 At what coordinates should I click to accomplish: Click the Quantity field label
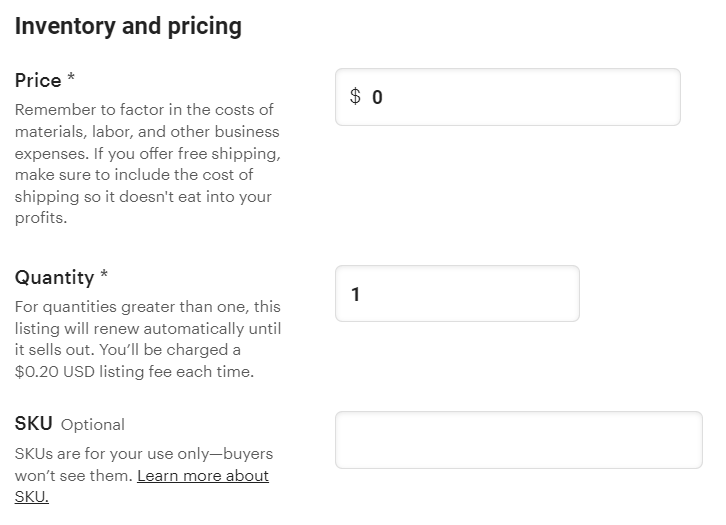click(x=54, y=277)
